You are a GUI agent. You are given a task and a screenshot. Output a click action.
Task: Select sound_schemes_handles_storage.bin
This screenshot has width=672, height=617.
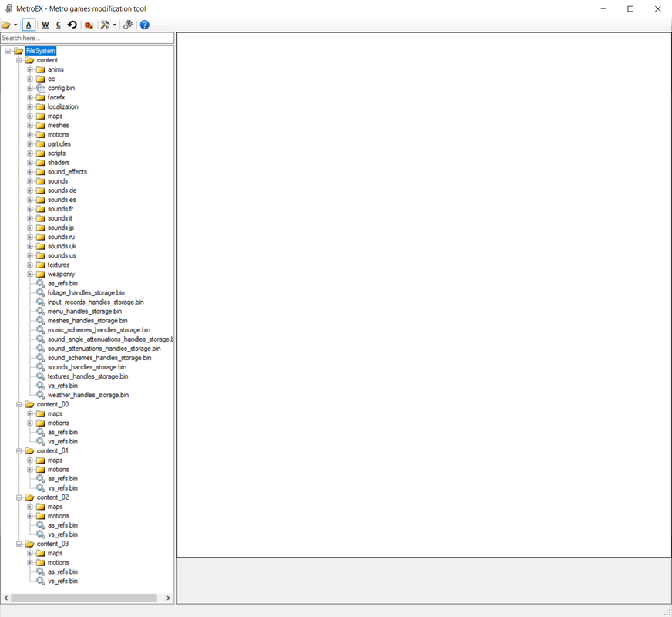tap(99, 358)
